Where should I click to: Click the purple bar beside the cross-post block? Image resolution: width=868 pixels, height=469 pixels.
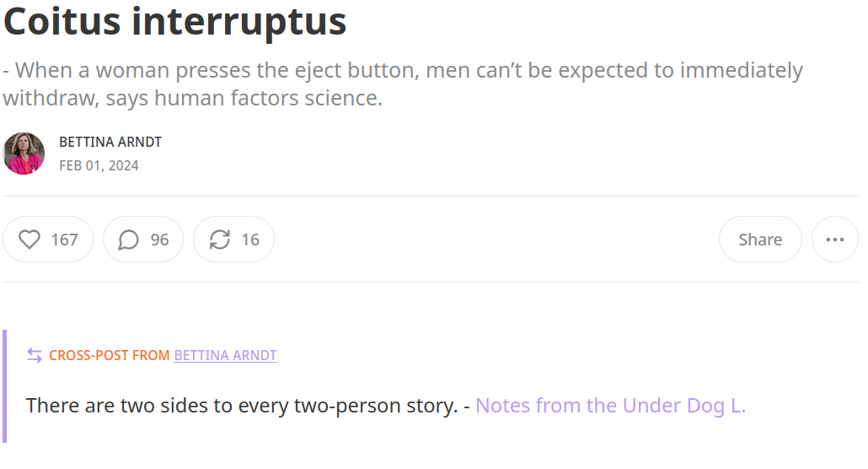coord(5,386)
